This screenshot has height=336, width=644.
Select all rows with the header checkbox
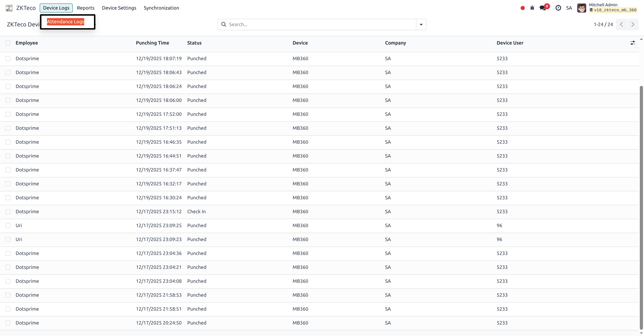pyautogui.click(x=8, y=43)
